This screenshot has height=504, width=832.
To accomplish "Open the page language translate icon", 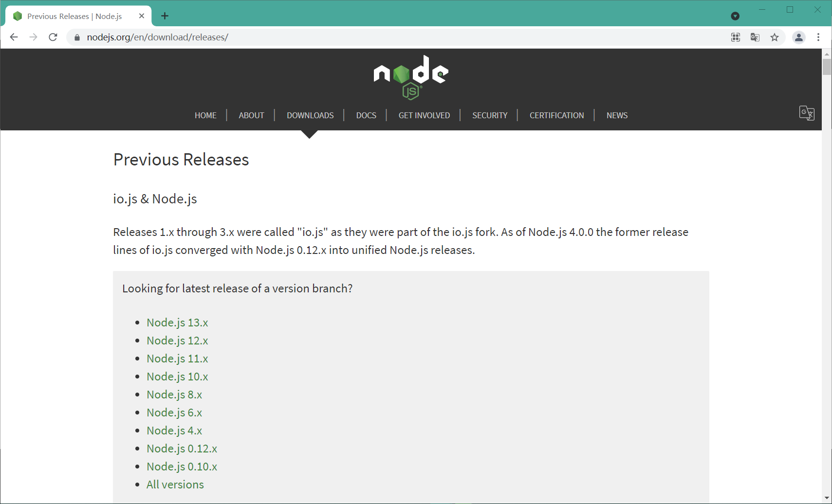I will click(807, 113).
